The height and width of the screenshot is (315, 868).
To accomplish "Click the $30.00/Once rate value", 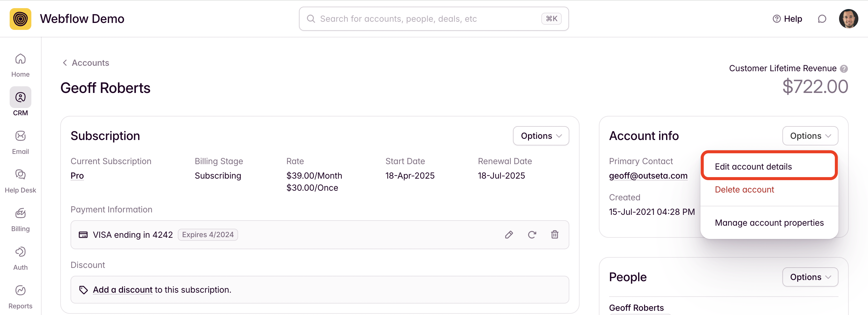I will point(312,188).
